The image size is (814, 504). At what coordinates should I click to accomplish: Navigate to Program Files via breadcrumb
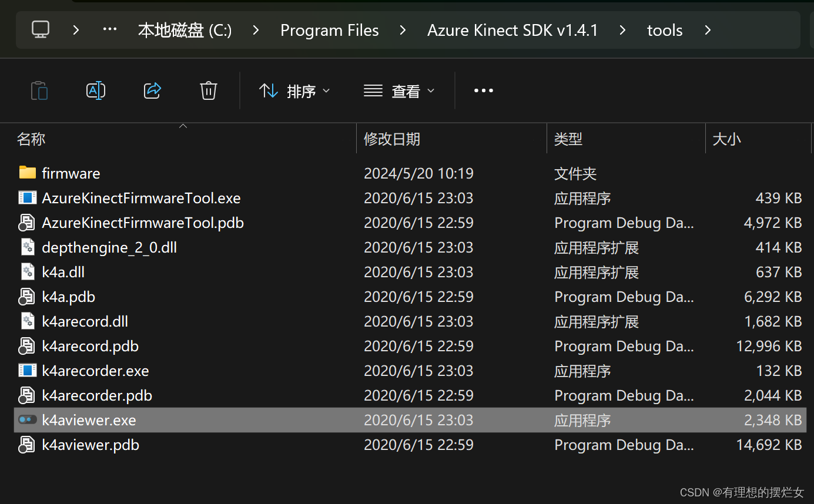pos(329,30)
